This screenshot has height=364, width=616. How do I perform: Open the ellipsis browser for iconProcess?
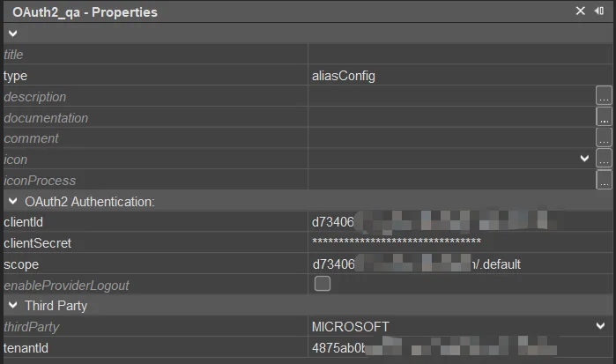(604, 180)
